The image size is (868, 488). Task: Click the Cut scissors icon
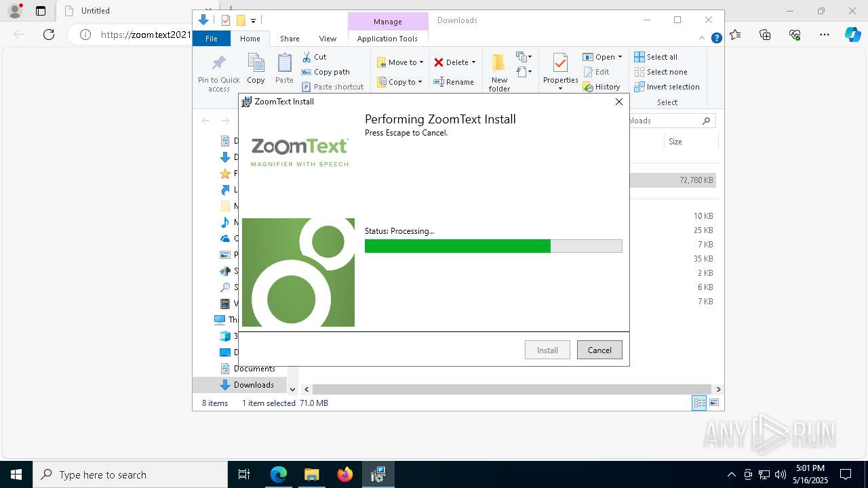(x=307, y=57)
